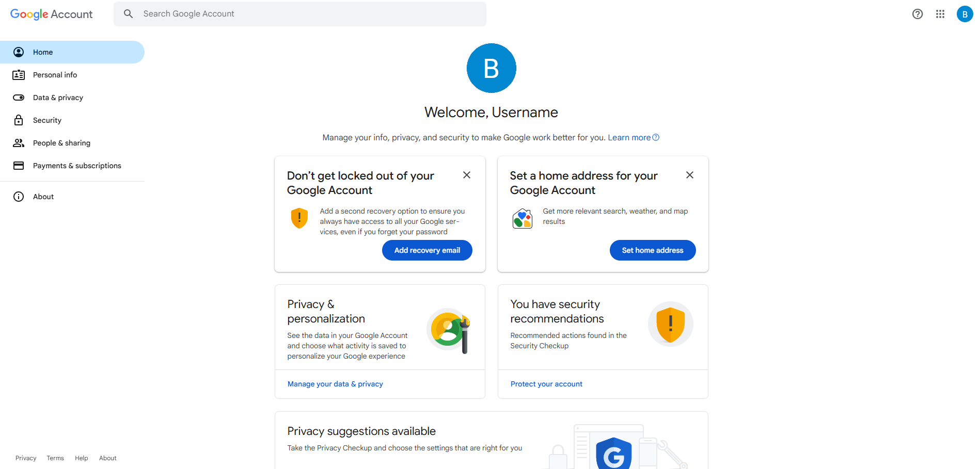This screenshot has height=469, width=980.
Task: Click the home address map icon
Action: coord(522,218)
